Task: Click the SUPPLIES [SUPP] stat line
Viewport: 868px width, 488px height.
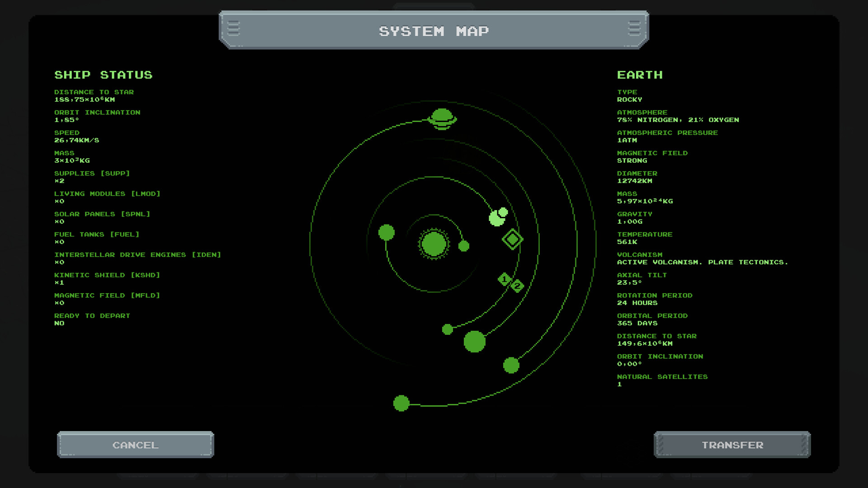Action: (92, 173)
